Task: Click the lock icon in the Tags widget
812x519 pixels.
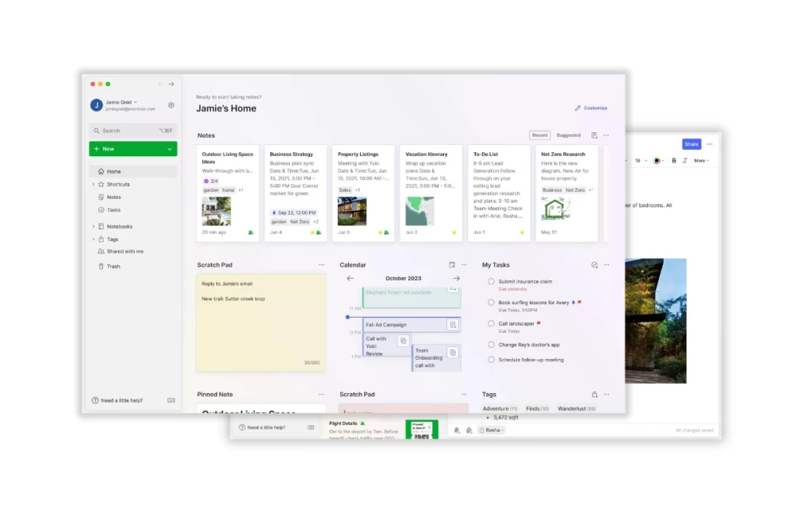Action: point(593,394)
